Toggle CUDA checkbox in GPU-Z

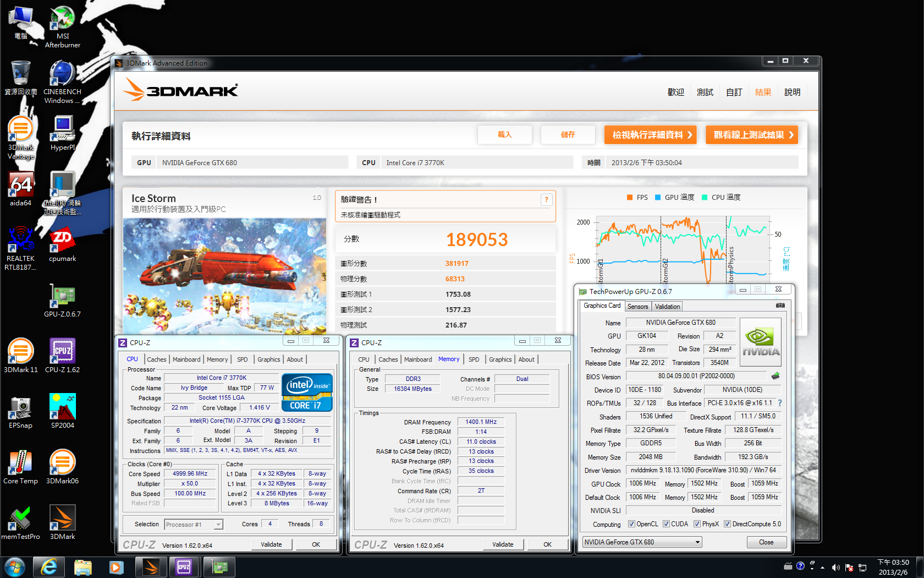[x=666, y=524]
